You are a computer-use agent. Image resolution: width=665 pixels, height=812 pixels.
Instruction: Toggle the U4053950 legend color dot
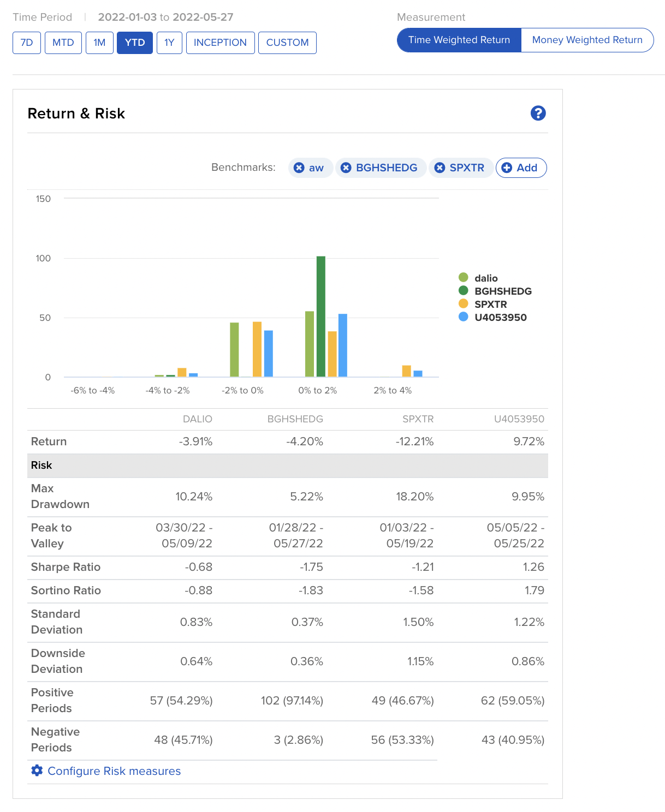[464, 317]
